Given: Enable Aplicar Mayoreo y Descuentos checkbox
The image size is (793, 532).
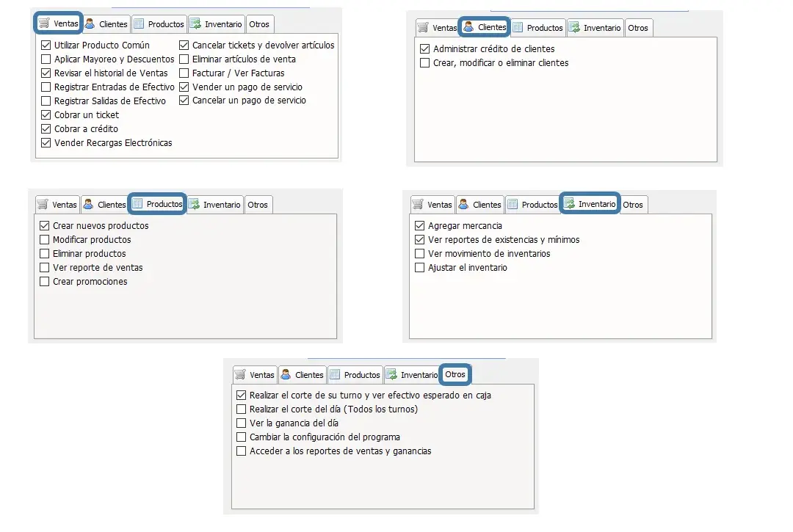Looking at the screenshot, I should click(x=46, y=59).
